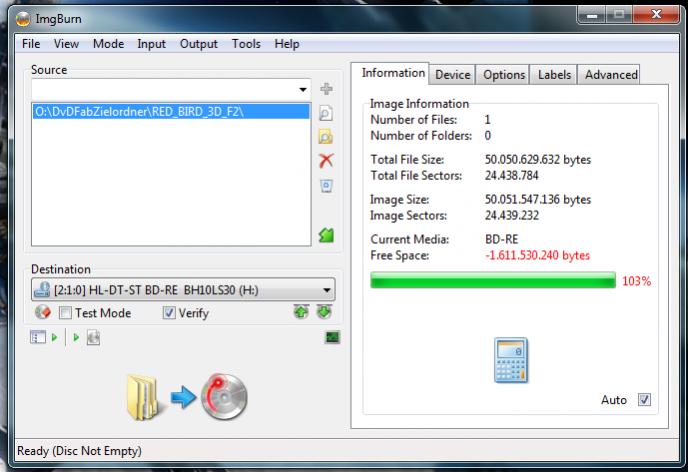Browse for a folder icon
Viewport: 688px width, 472px height.
326,137
